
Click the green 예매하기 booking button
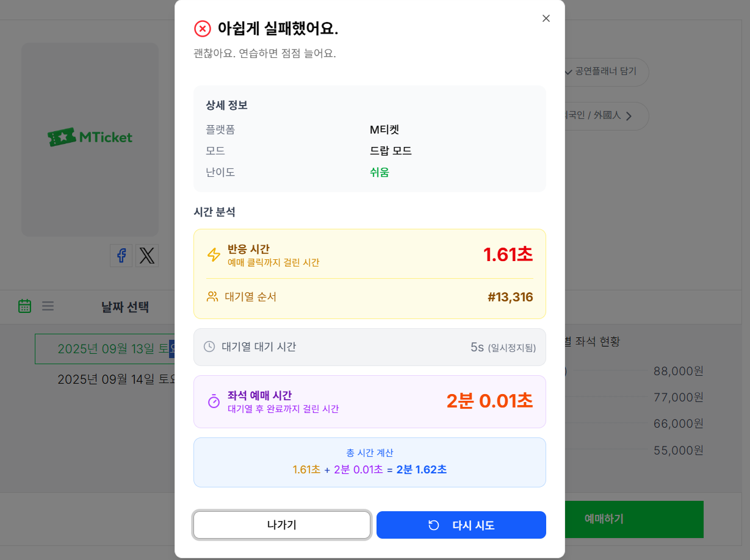634,519
